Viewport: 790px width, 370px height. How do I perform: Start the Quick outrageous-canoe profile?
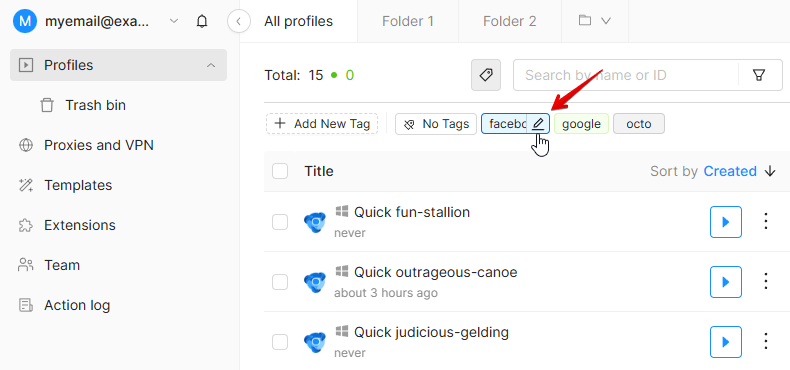tap(726, 282)
